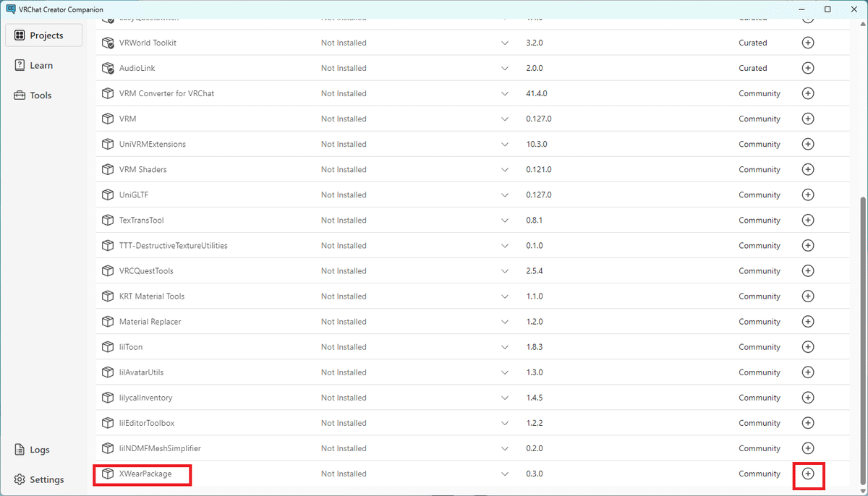Image resolution: width=868 pixels, height=496 pixels.
Task: Expand XWearPackage version dropdown
Action: [x=505, y=474]
